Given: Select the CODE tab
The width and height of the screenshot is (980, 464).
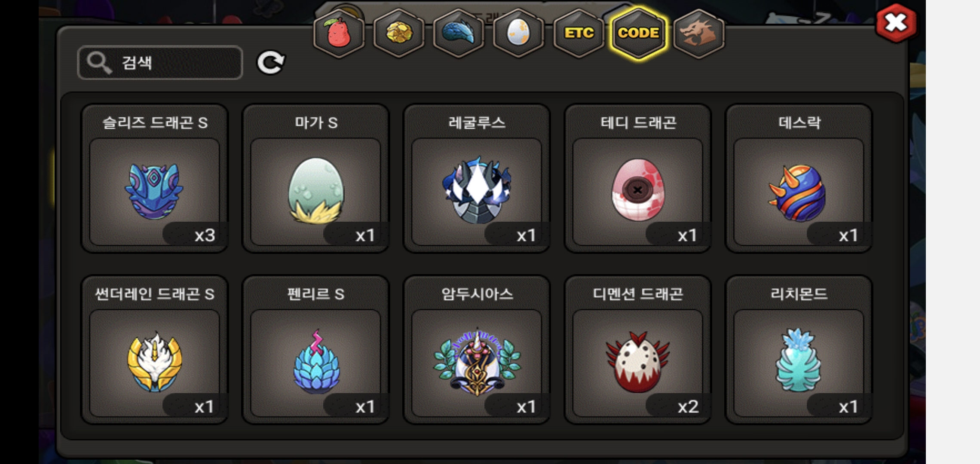Looking at the screenshot, I should point(639,34).
